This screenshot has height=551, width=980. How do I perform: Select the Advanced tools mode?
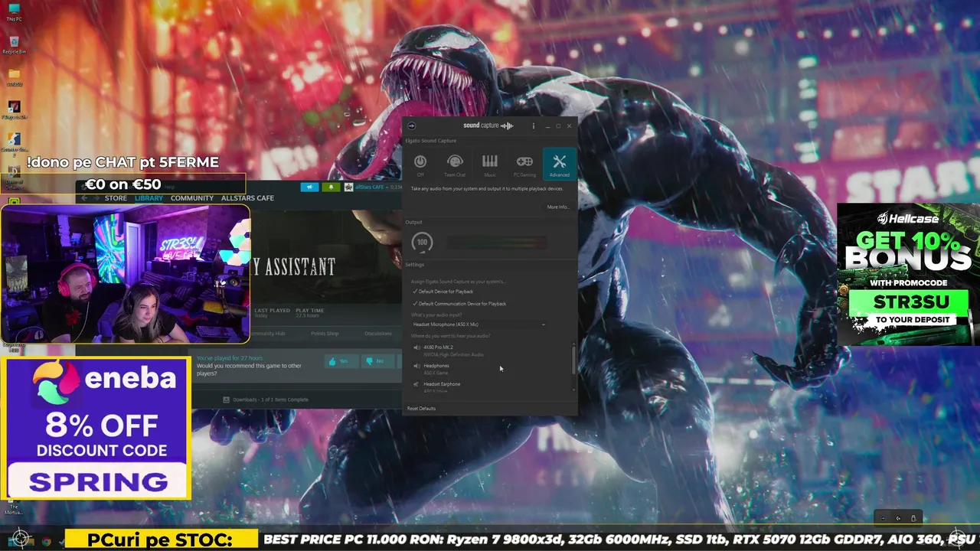point(559,164)
